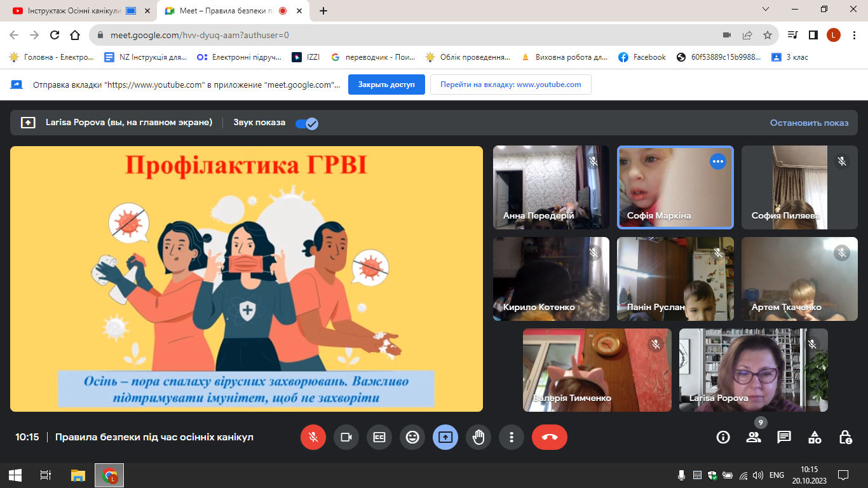The width and height of the screenshot is (868, 488).
Task: Click the Закрыть доступ button
Action: pos(386,85)
